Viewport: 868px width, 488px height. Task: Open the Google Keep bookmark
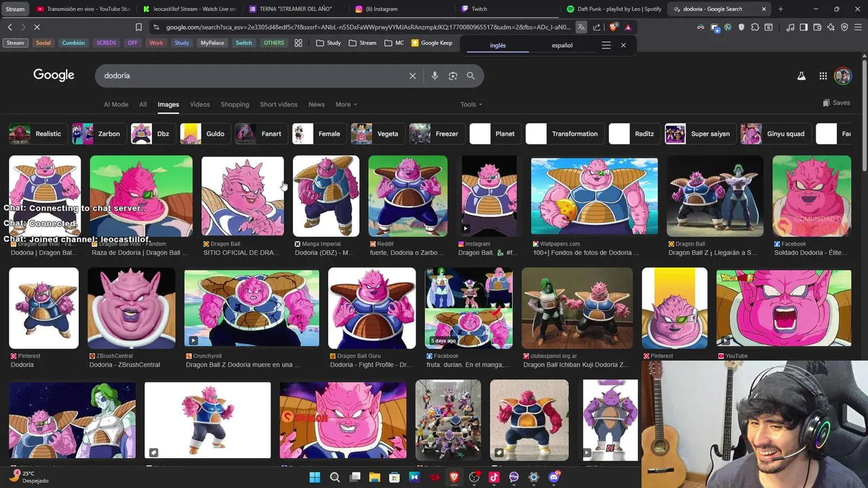pos(432,43)
